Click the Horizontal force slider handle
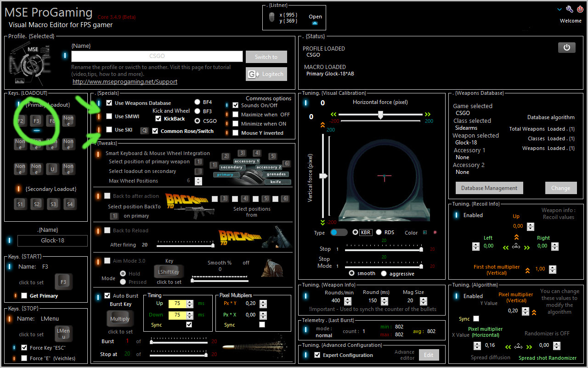This screenshot has height=368, width=588. [x=380, y=115]
